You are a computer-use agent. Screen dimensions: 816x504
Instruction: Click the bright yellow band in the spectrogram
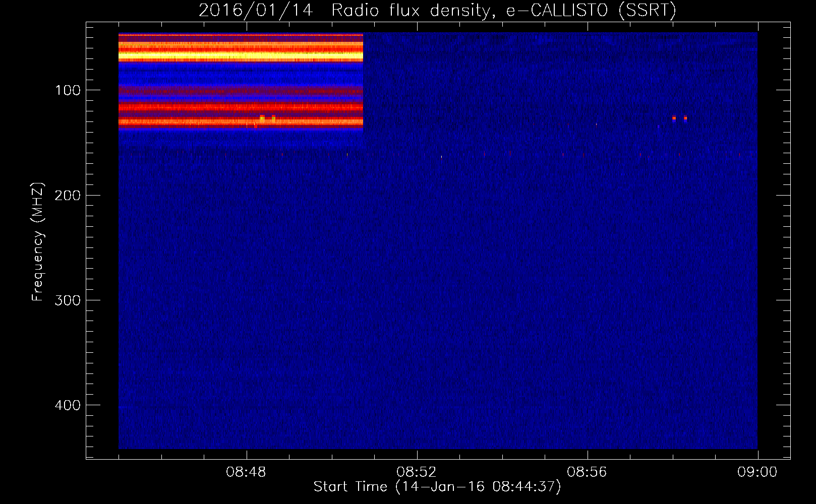pyautogui.click(x=241, y=54)
